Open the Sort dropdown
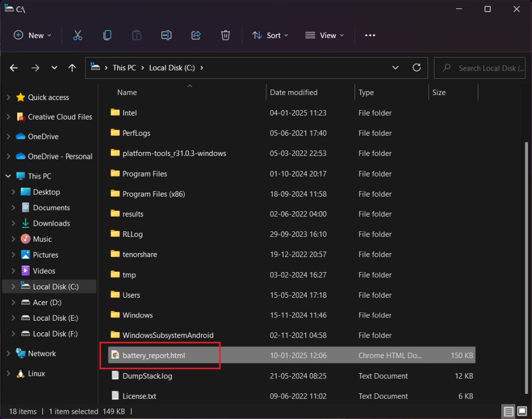This screenshot has height=419, width=532. [x=270, y=35]
